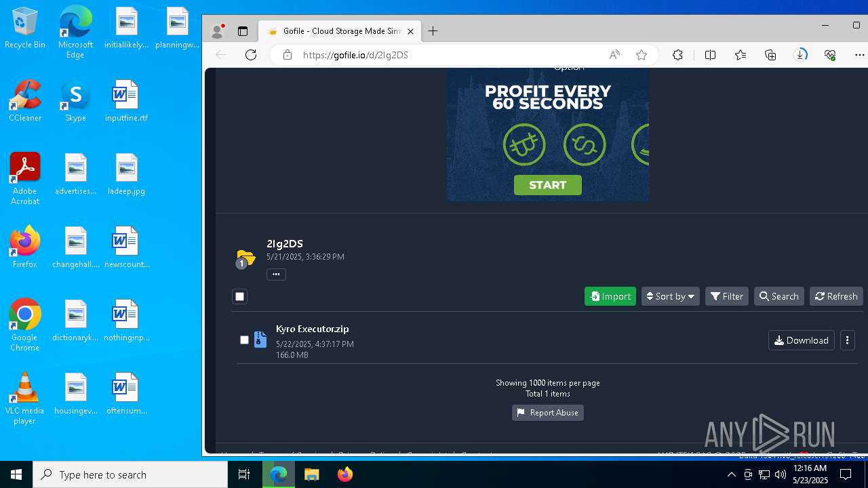The width and height of the screenshot is (868, 488).
Task: Click File Explorer on the taskbar
Action: coord(311,474)
